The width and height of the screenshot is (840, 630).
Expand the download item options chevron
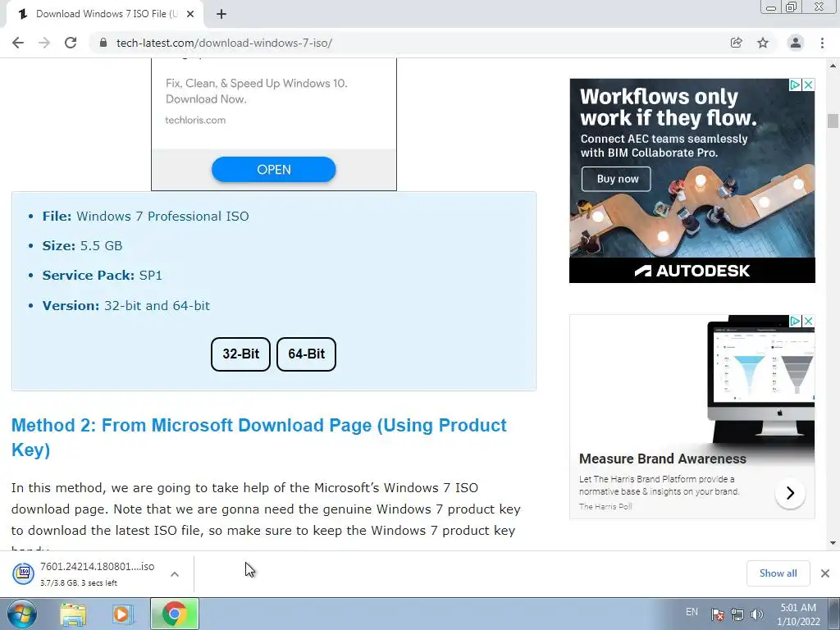[x=175, y=573]
